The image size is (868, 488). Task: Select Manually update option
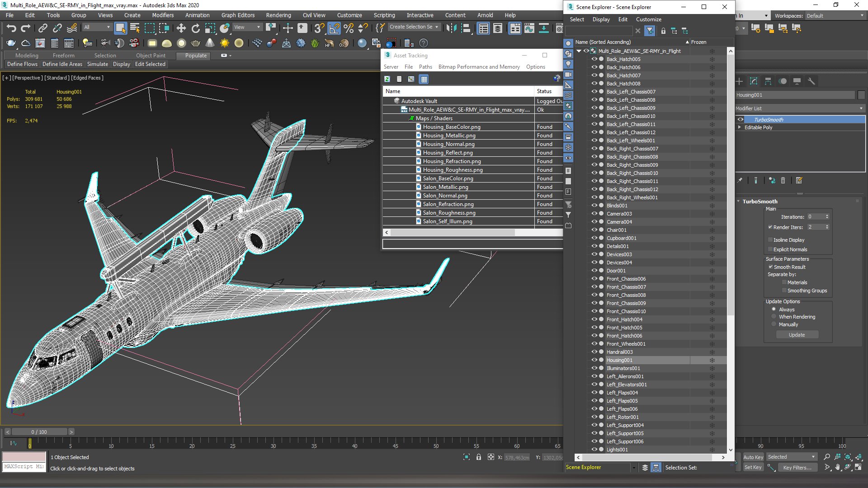(774, 324)
